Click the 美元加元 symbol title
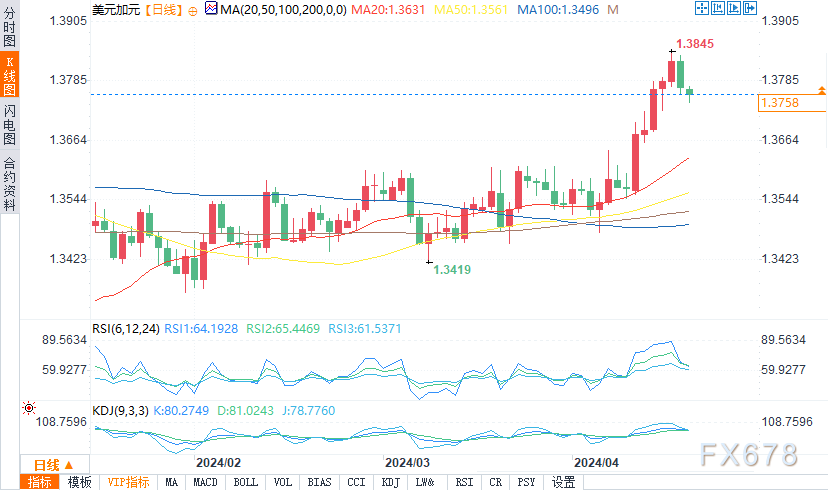828x490 pixels. click(x=116, y=10)
